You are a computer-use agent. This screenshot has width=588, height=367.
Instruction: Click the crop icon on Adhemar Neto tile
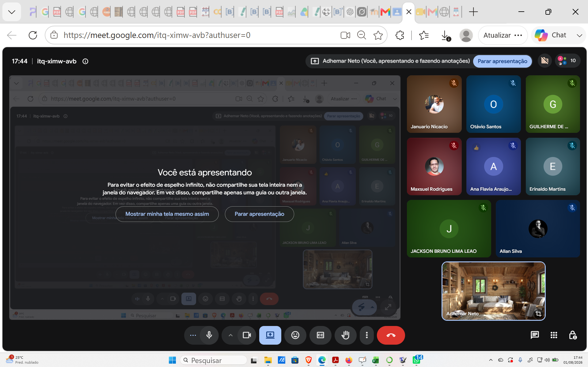coord(538,313)
